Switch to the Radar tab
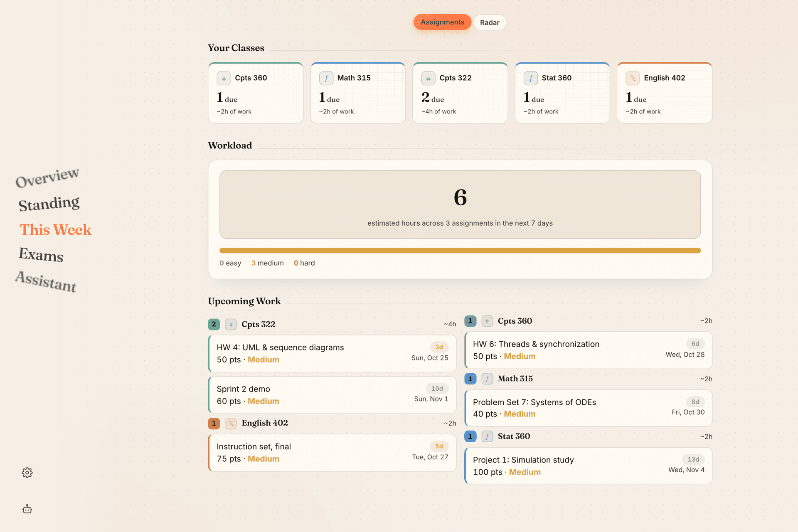798x532 pixels. pyautogui.click(x=490, y=22)
